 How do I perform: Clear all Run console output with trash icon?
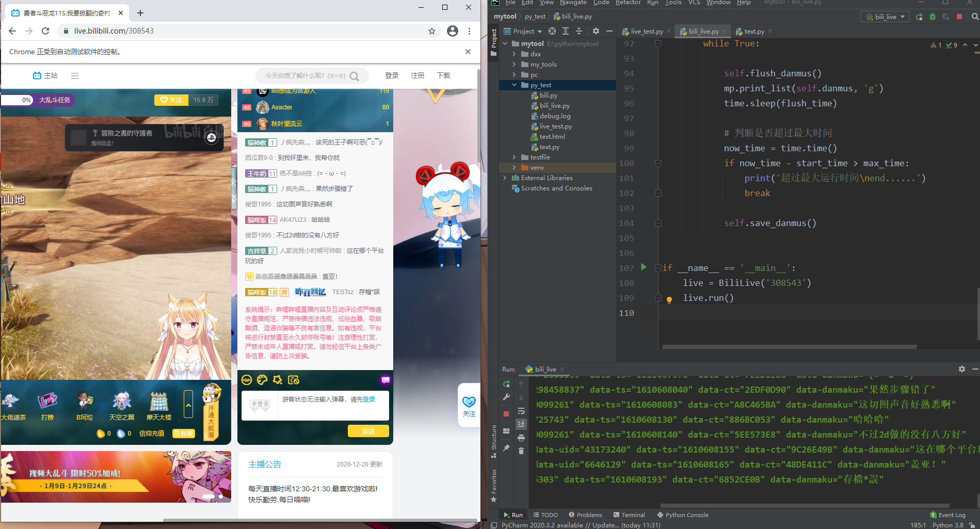coord(521,451)
